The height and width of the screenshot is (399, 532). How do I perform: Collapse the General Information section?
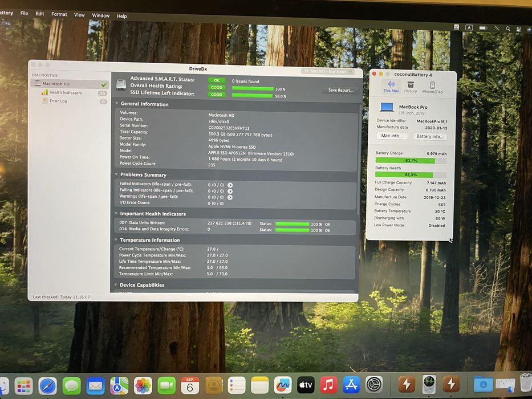(116, 104)
